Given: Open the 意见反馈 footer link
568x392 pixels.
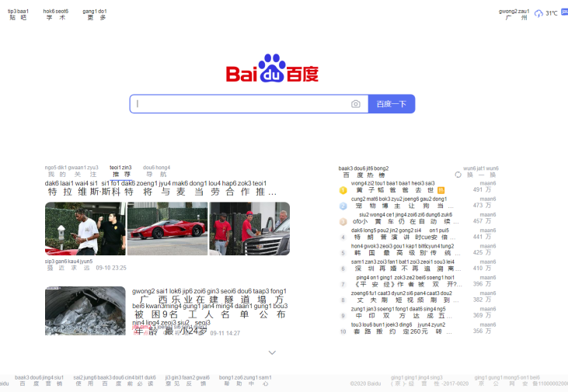Looking at the screenshot, I should 187,381.
